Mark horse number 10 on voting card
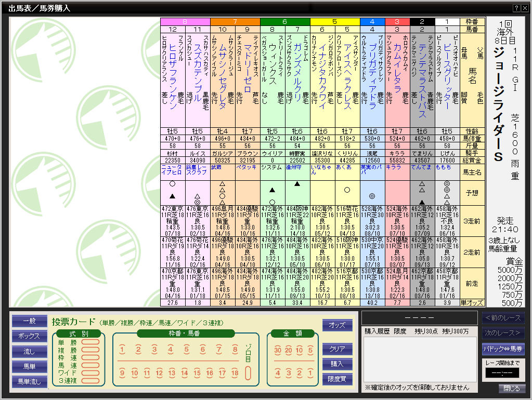The height and width of the screenshot is (400, 532). 134,373
